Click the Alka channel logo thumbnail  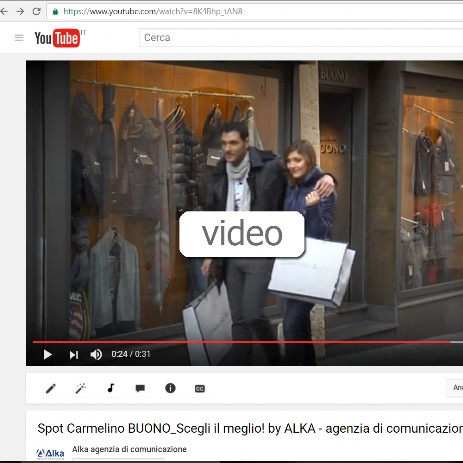[x=50, y=453]
